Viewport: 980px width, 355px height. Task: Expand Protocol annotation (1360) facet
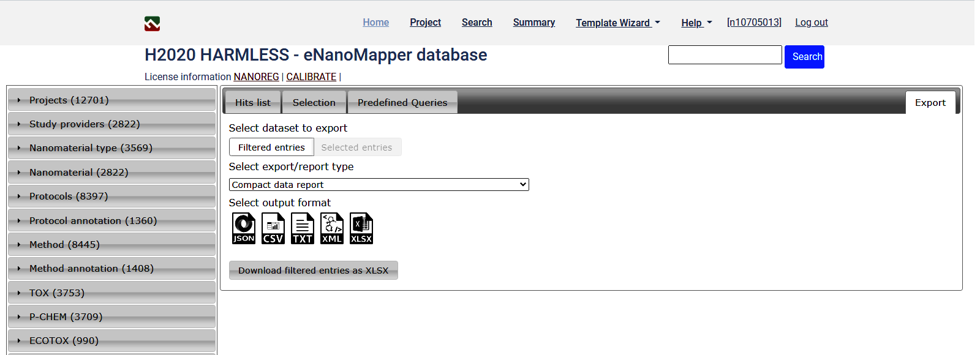click(x=111, y=220)
